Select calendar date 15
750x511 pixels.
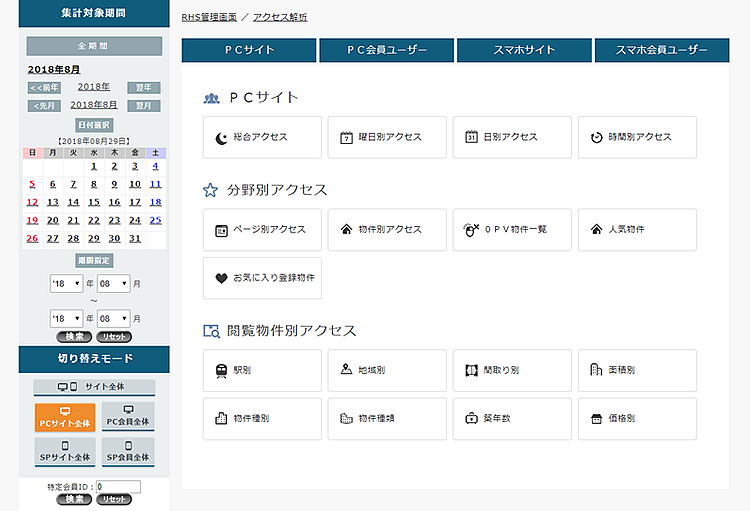point(94,203)
